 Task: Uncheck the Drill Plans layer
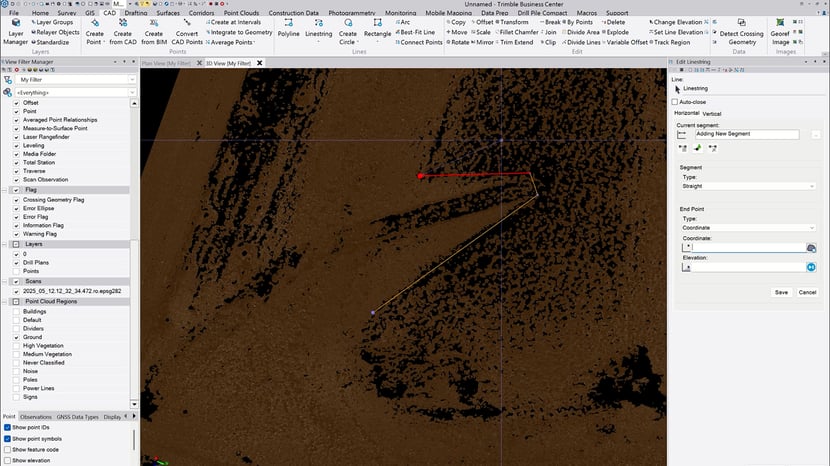(16, 263)
